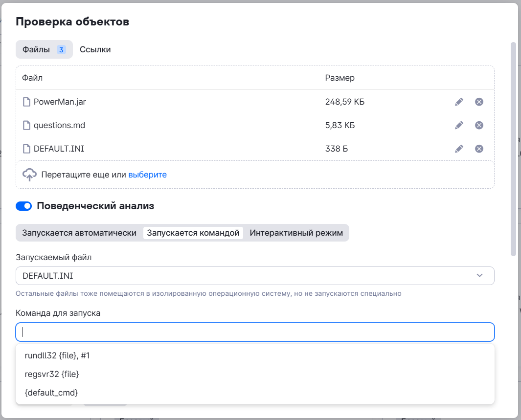The width and height of the screenshot is (521, 420).
Task: Select Запускается автоматически mode
Action: (79, 233)
